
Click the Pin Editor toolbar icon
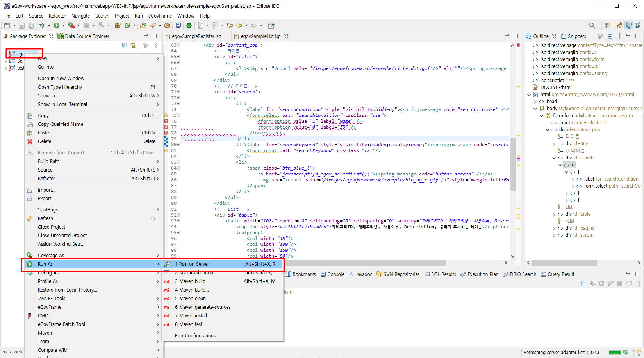click(271, 25)
